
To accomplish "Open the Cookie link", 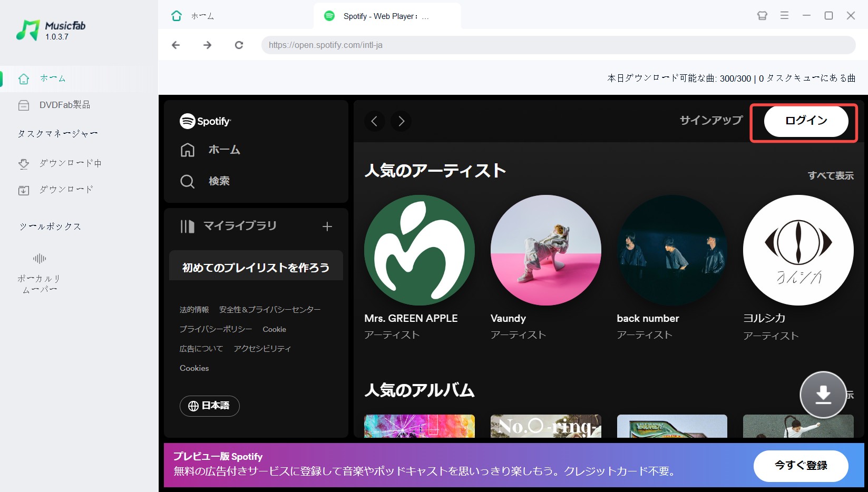I will [275, 329].
